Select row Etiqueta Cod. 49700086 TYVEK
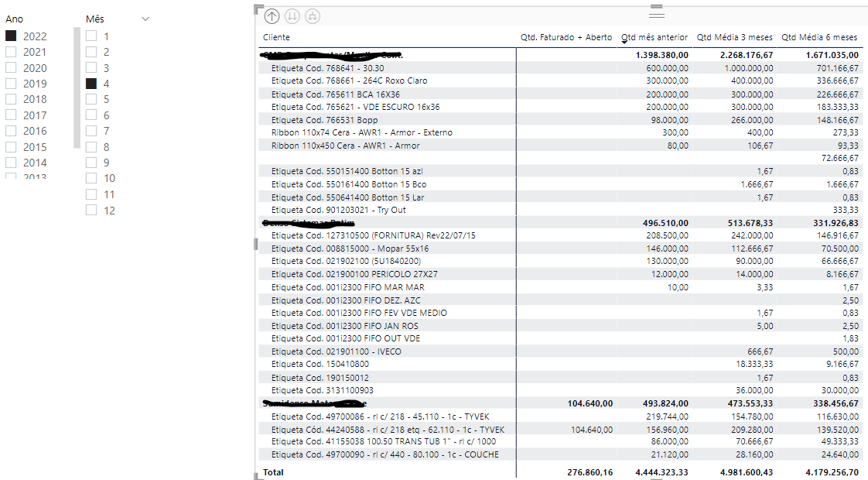This screenshot has height=480, width=868. [x=559, y=417]
